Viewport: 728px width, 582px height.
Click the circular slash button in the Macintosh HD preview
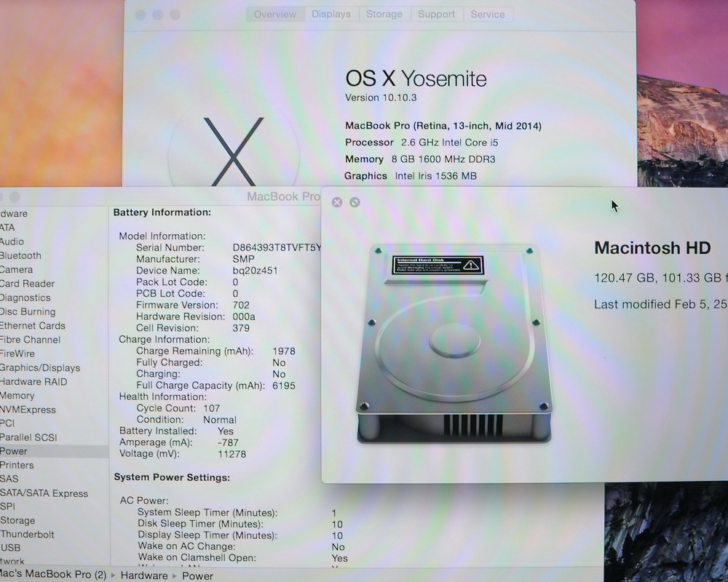click(355, 202)
